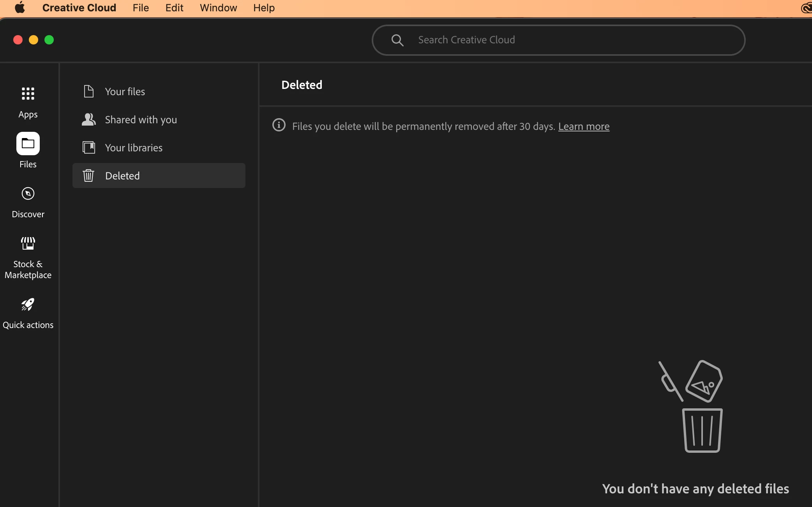Open the Apple menu
812x507 pixels.
click(20, 8)
